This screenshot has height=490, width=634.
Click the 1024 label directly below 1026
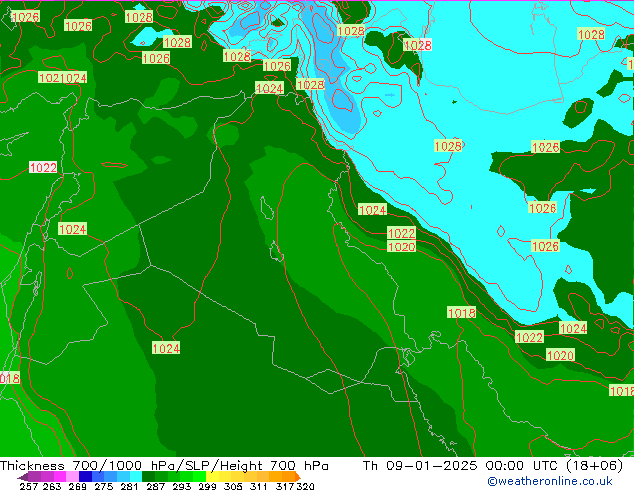269,88
